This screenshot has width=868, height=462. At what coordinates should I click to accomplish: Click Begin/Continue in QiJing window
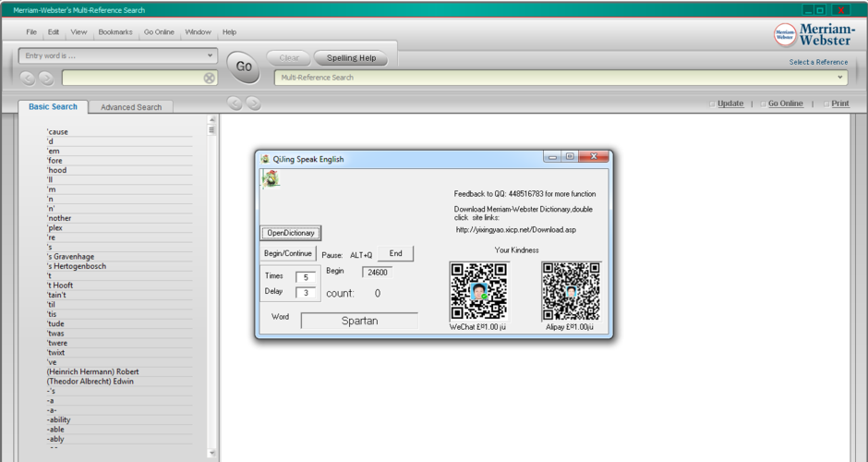point(288,253)
